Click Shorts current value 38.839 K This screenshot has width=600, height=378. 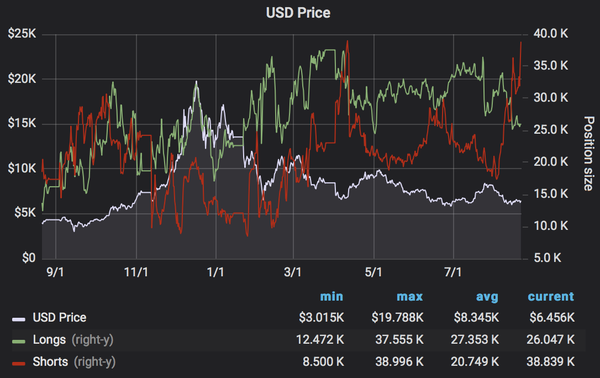point(551,362)
